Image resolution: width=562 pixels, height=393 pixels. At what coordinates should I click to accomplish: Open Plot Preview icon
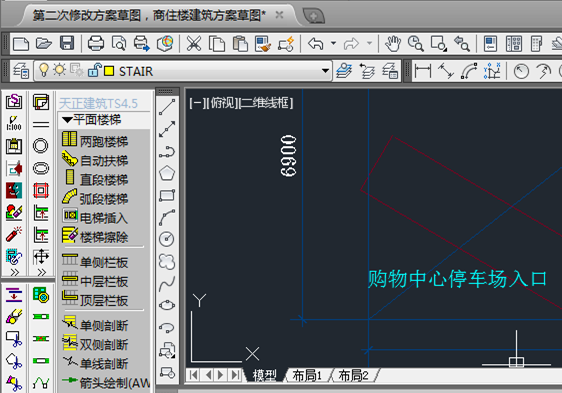coord(119,44)
